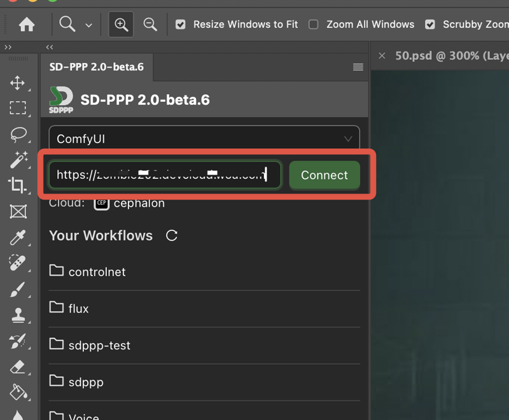This screenshot has height=420, width=509.
Task: Click the green Connect button
Action: click(324, 175)
